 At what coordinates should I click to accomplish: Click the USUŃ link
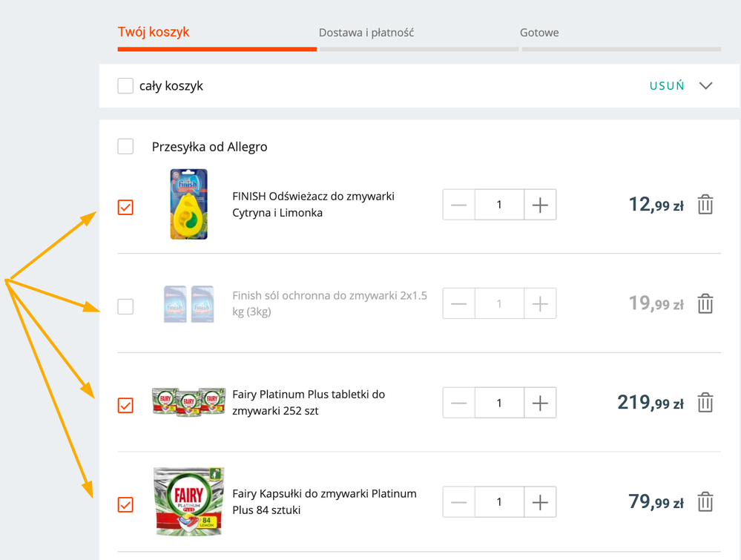click(x=667, y=85)
